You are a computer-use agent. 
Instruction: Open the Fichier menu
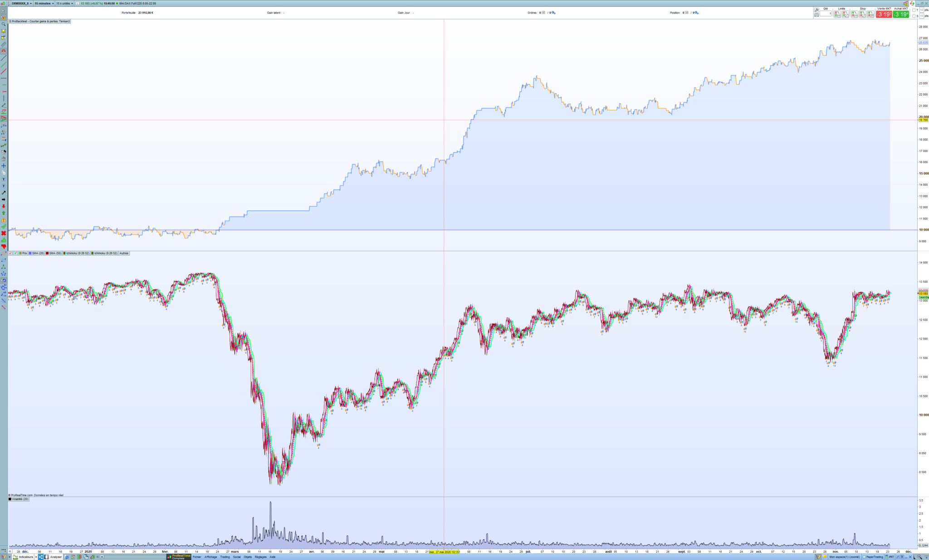[x=197, y=557]
